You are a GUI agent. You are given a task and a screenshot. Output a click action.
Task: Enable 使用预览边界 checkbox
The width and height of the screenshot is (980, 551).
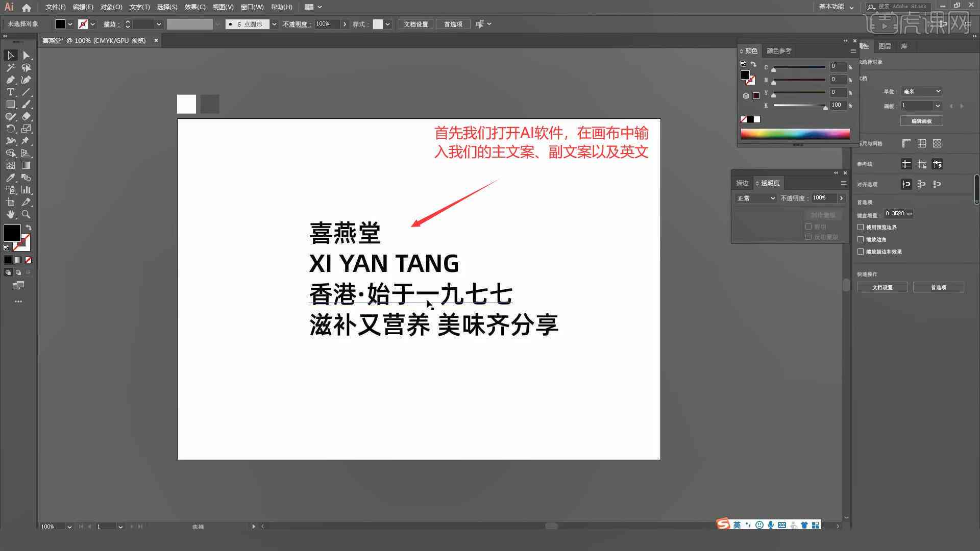click(x=861, y=227)
